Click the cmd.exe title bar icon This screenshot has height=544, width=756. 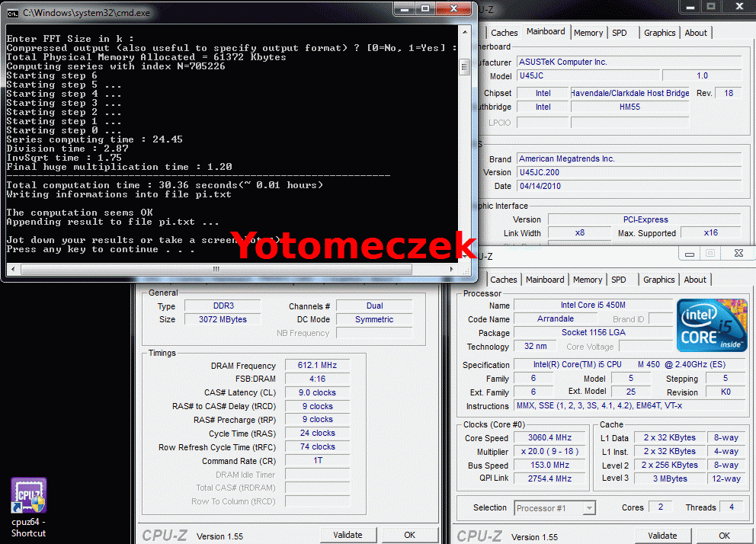pos(13,13)
